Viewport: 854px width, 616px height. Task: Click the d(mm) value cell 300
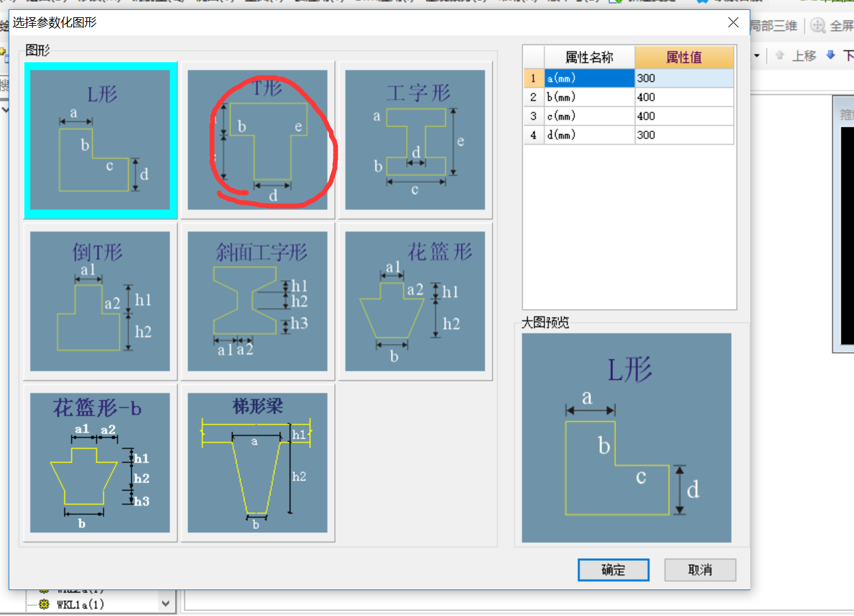coord(685,135)
